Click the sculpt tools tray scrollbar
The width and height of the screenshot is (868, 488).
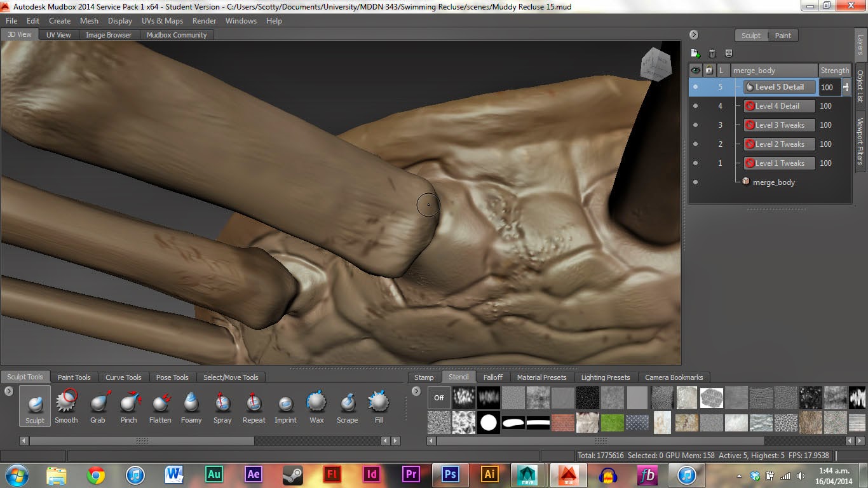point(142,440)
